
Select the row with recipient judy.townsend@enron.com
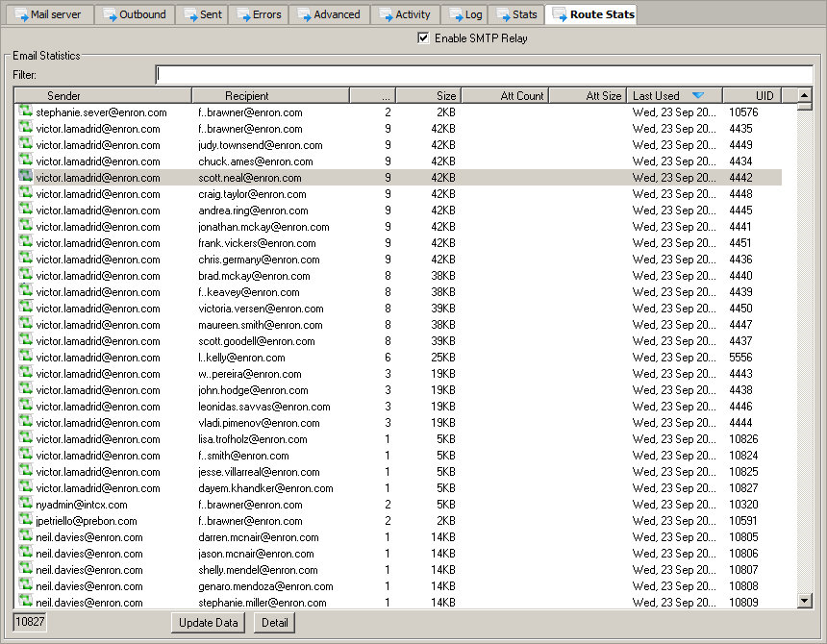tap(260, 145)
